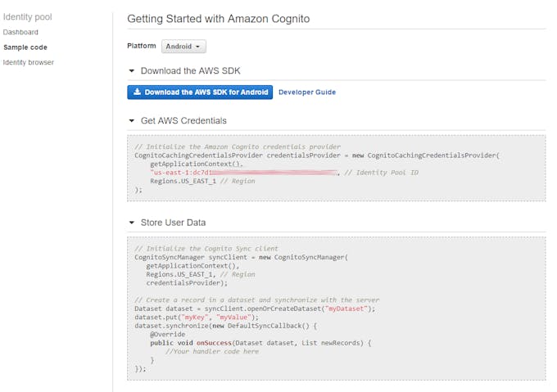
Task: Click the @Override annotation in the code
Action: click(x=167, y=335)
